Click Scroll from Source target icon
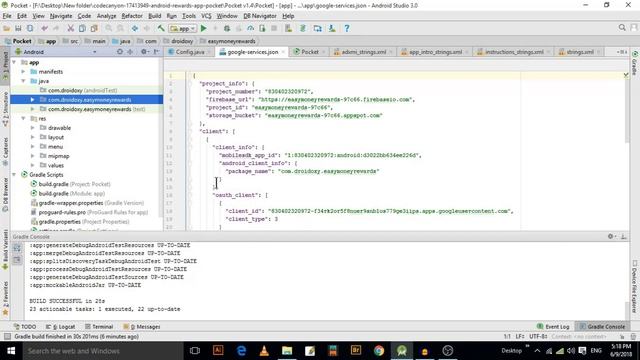 click(120, 52)
